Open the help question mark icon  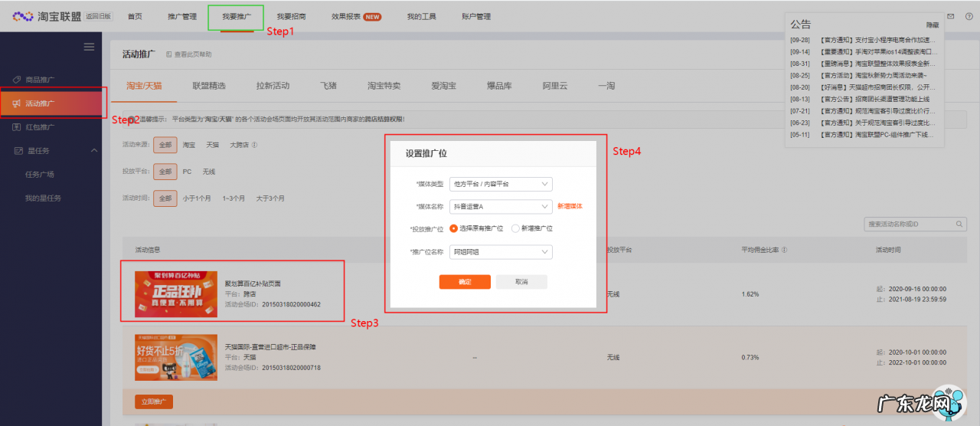click(969, 16)
